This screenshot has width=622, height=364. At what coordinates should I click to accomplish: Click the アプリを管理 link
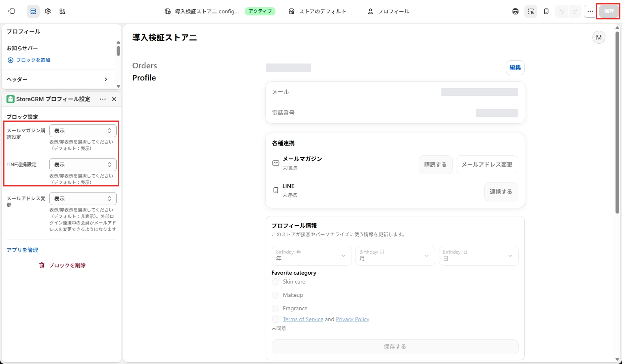click(22, 250)
